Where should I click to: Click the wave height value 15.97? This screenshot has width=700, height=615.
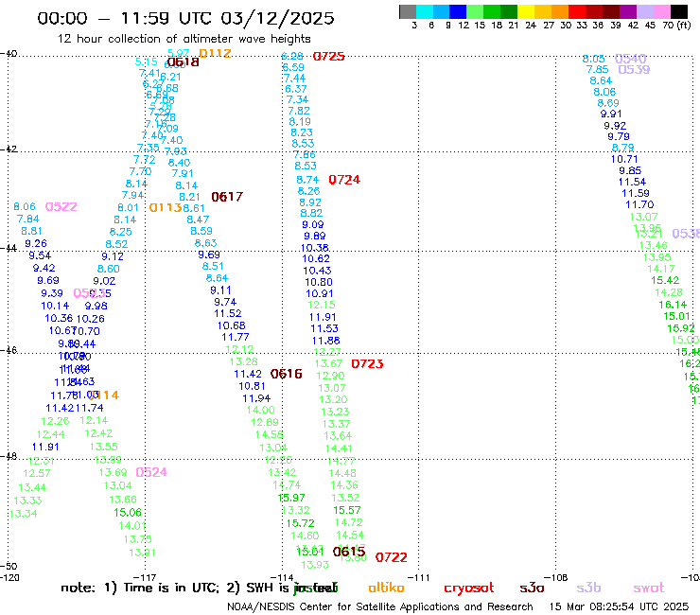tap(291, 498)
